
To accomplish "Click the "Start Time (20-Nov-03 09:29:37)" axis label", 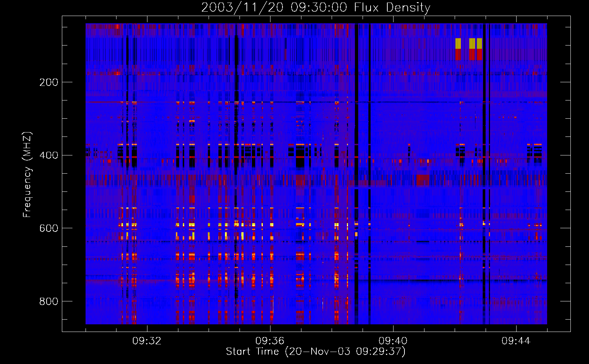I will click(x=316, y=352).
